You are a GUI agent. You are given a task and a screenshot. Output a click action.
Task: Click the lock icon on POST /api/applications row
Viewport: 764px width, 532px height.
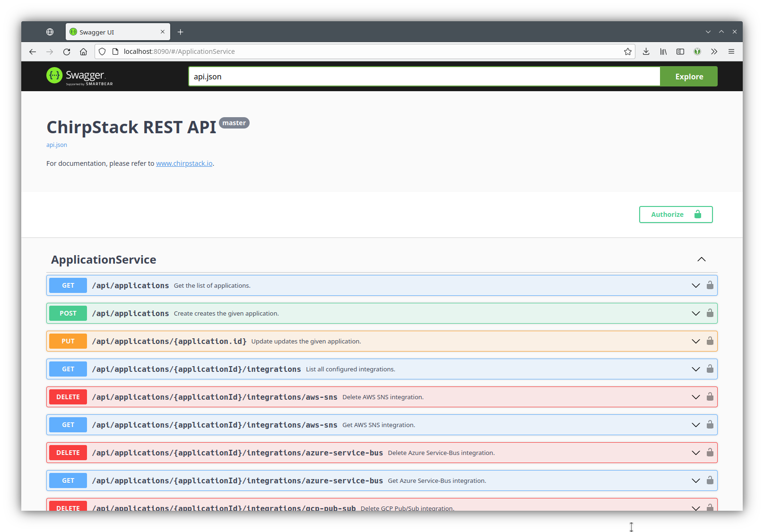click(710, 313)
